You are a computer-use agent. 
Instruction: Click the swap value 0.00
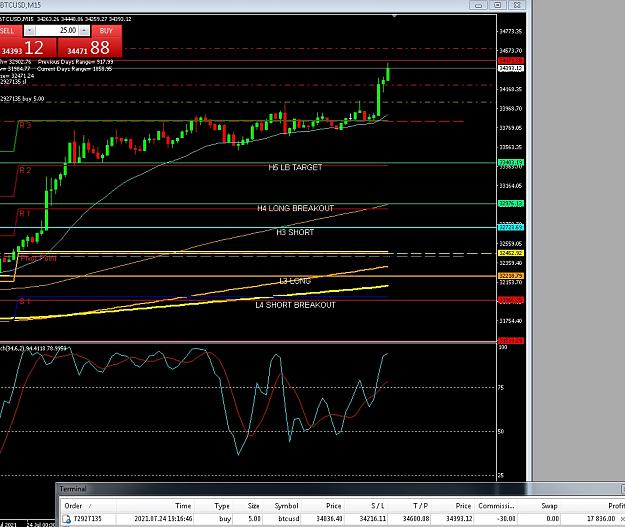point(552,519)
